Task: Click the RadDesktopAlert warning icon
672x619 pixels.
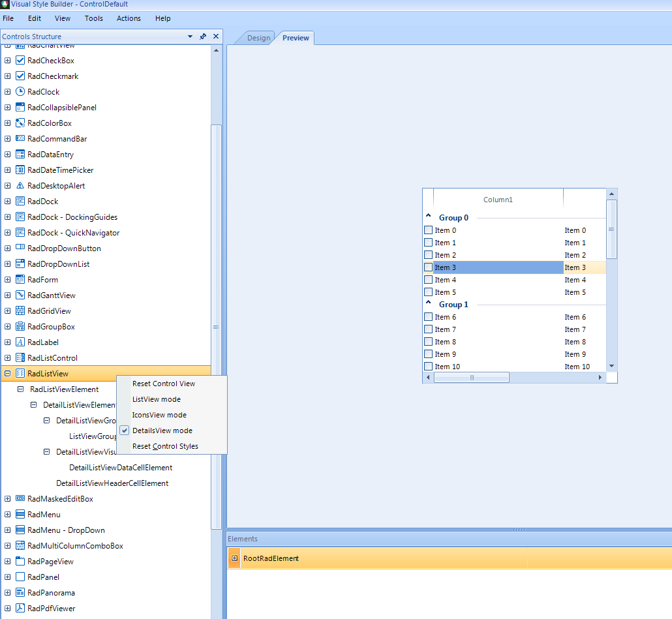Action: click(x=20, y=185)
